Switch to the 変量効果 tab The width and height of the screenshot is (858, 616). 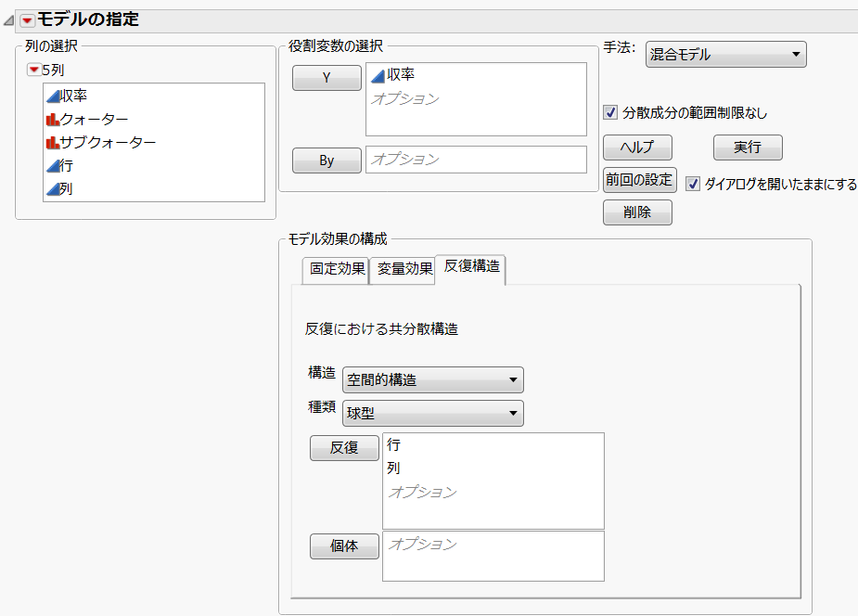[x=404, y=270]
